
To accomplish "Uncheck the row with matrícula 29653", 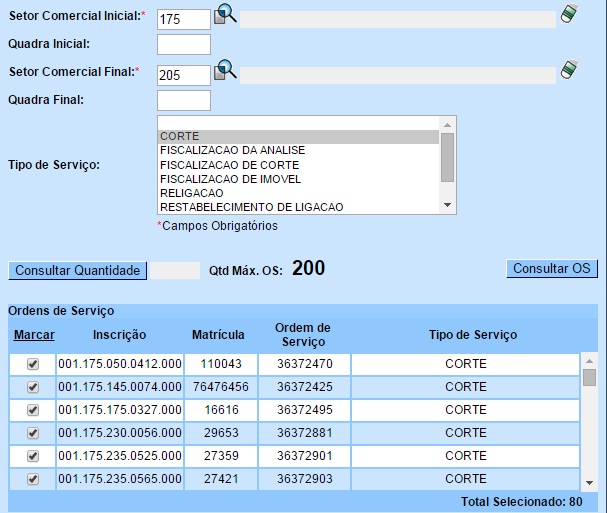I will coord(33,433).
